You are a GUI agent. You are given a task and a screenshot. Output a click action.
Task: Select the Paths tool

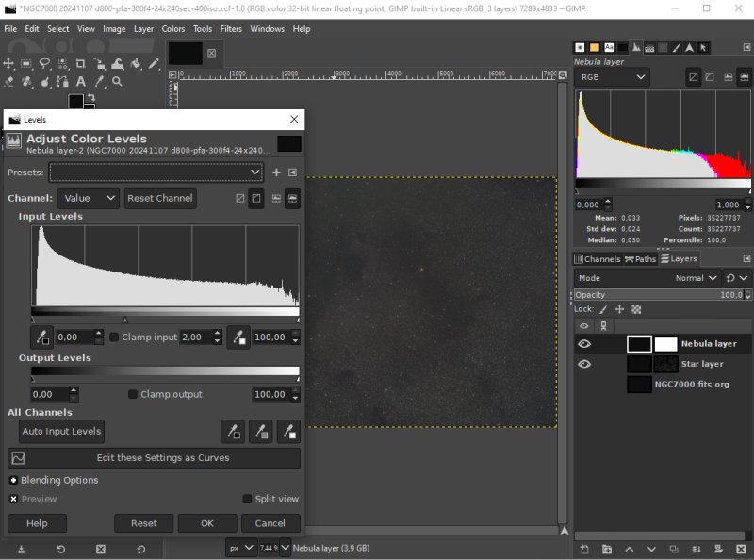click(62, 82)
